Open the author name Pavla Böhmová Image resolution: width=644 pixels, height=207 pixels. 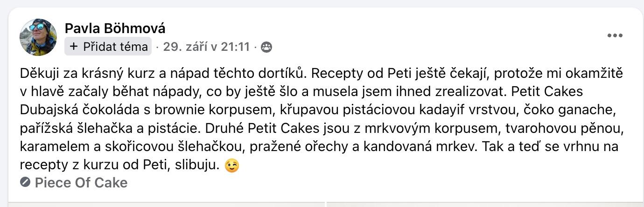[115, 28]
